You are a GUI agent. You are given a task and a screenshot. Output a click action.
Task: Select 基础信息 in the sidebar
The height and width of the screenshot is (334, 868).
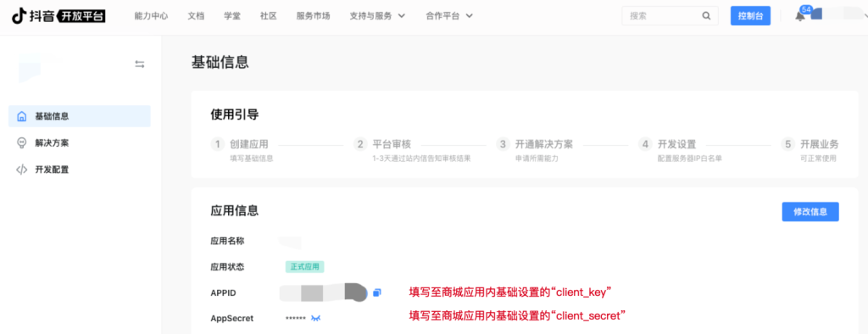80,116
